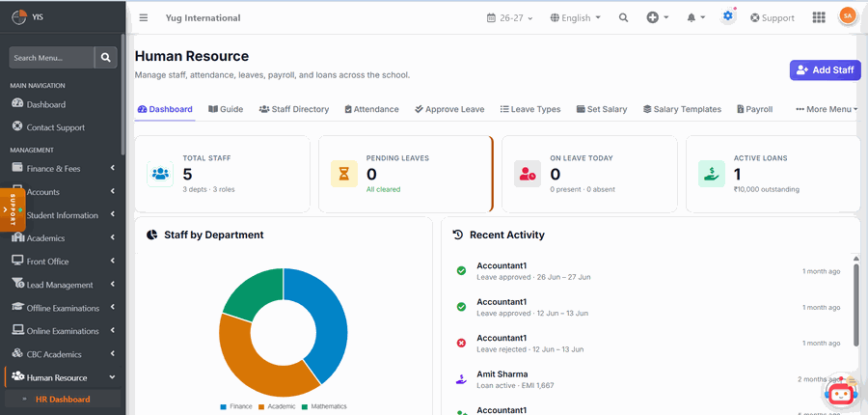
Task: Click Amit Sharma loan icon
Action: coord(461,379)
